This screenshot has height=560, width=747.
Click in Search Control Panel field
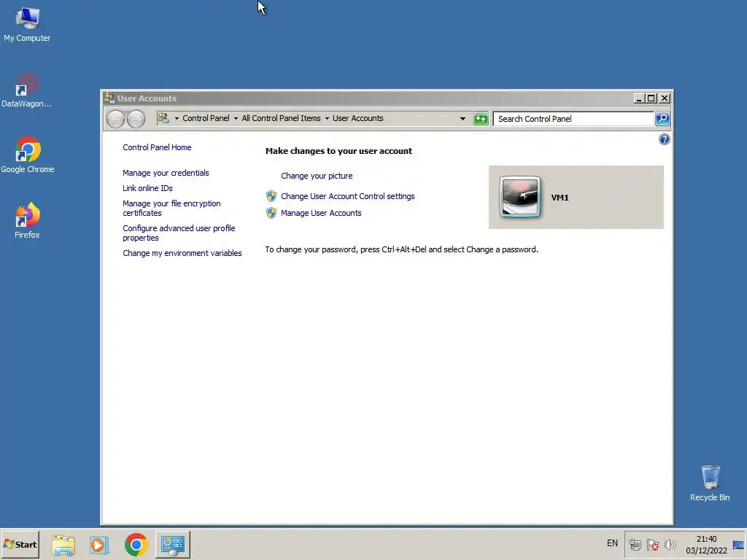coord(573,119)
